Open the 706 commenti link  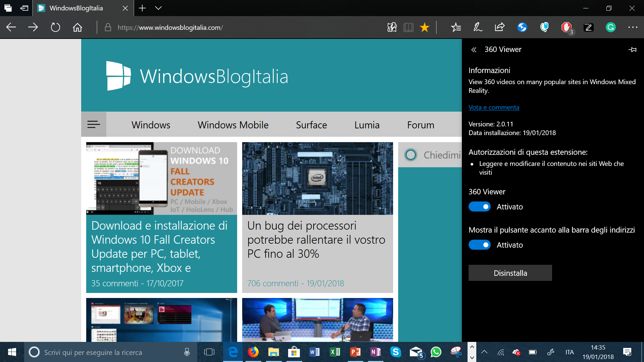tap(272, 284)
